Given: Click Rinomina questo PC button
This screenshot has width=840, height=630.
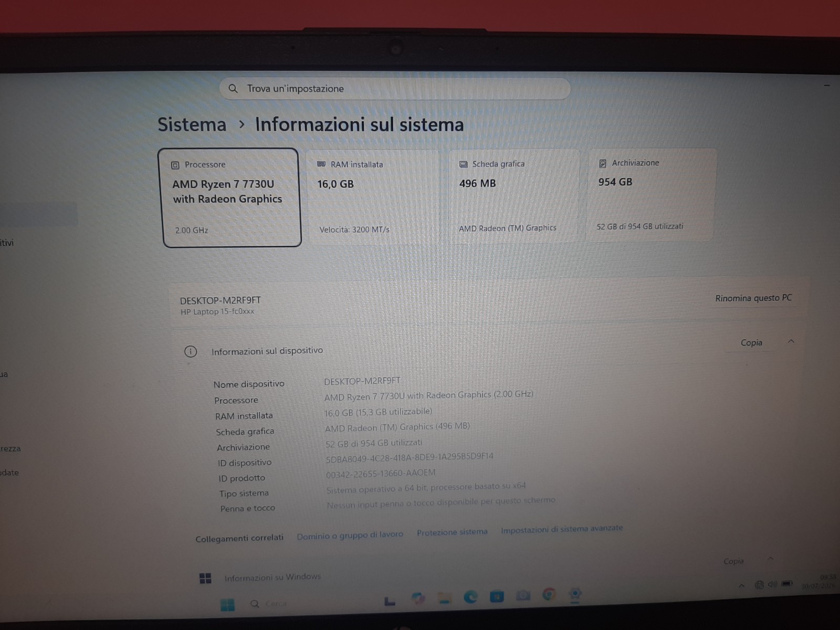Looking at the screenshot, I should pos(753,298).
